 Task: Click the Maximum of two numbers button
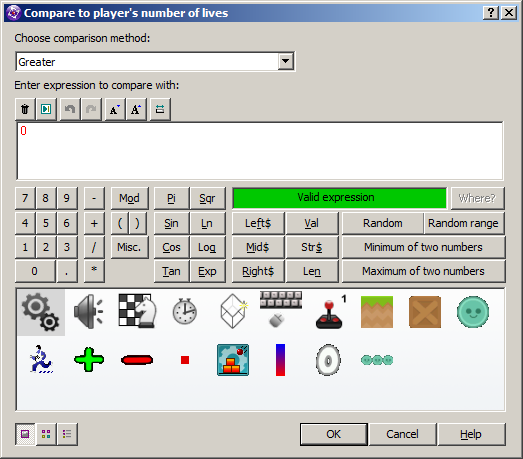tap(423, 271)
